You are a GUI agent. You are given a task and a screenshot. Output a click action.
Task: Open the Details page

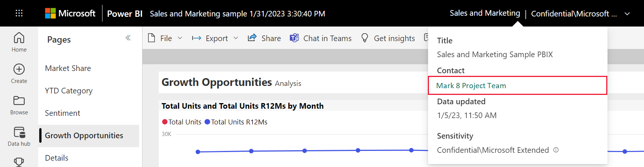point(56,158)
